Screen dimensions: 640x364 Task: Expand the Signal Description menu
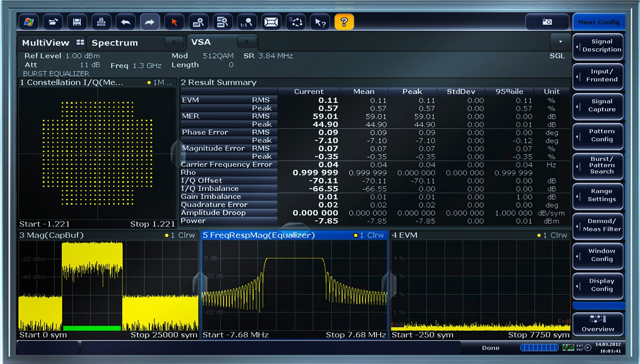click(598, 46)
